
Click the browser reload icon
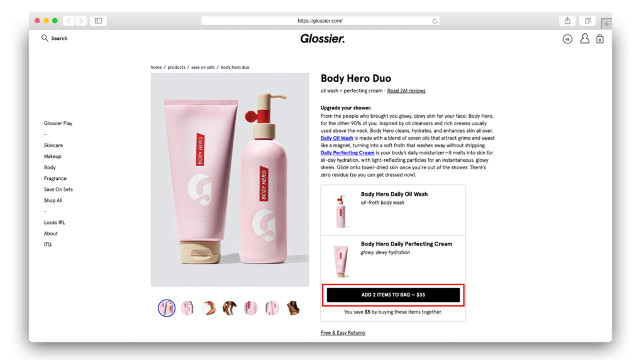(435, 21)
